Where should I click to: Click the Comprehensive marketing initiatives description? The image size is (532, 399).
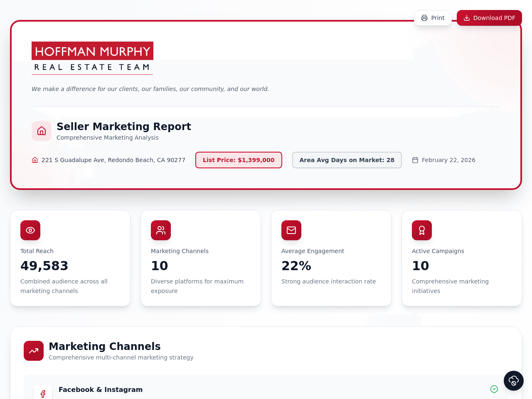click(x=451, y=286)
